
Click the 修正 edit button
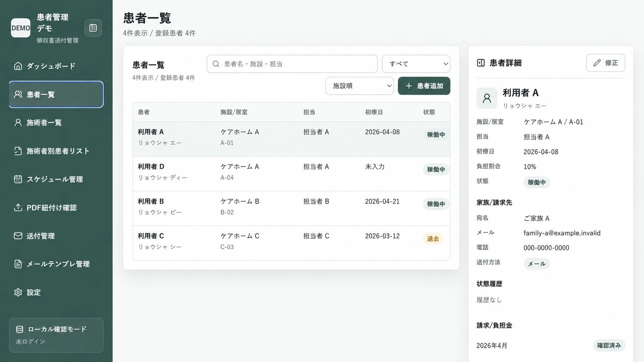[x=605, y=63]
